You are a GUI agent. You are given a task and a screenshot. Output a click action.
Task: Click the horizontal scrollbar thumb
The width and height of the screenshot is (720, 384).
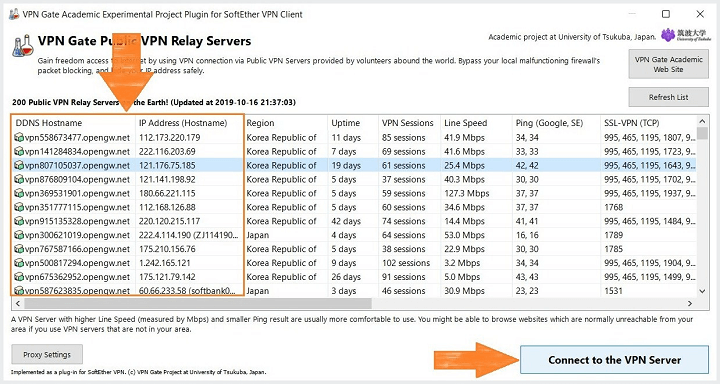click(198, 304)
